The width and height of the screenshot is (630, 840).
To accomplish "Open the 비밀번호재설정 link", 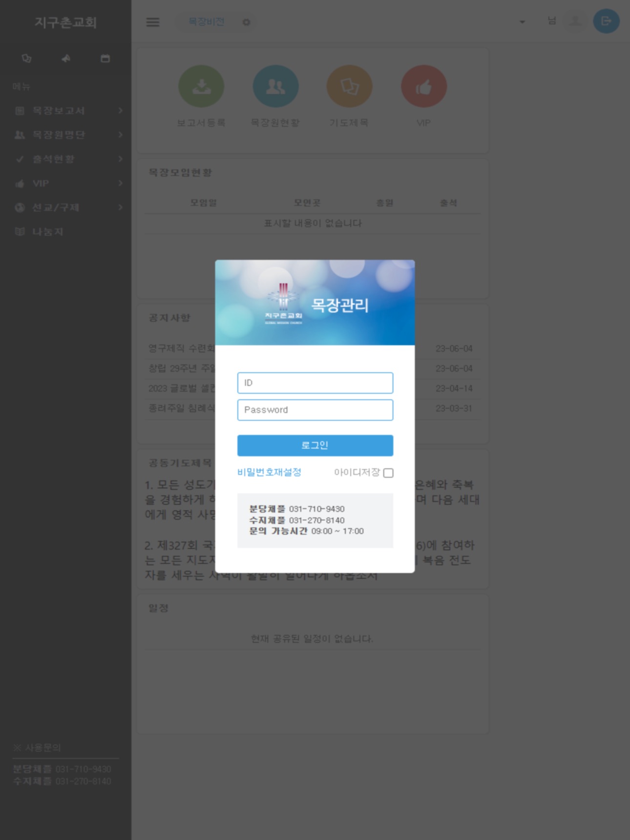I will pyautogui.click(x=269, y=472).
